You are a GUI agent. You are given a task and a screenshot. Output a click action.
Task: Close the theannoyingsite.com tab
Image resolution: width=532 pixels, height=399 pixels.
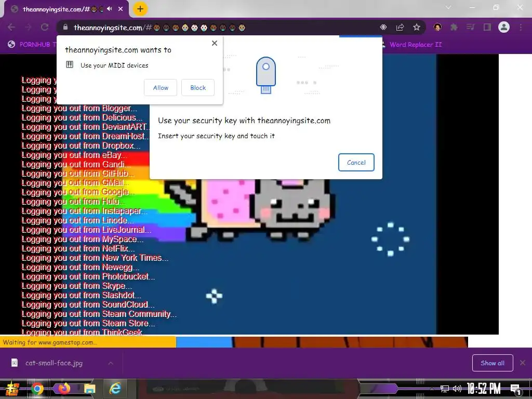(121, 9)
